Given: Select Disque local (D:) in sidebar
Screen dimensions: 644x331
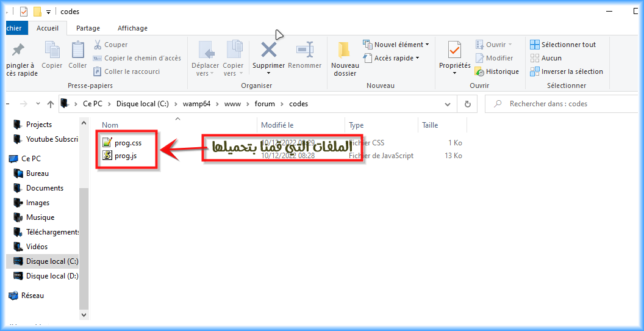Looking at the screenshot, I should 46,276.
